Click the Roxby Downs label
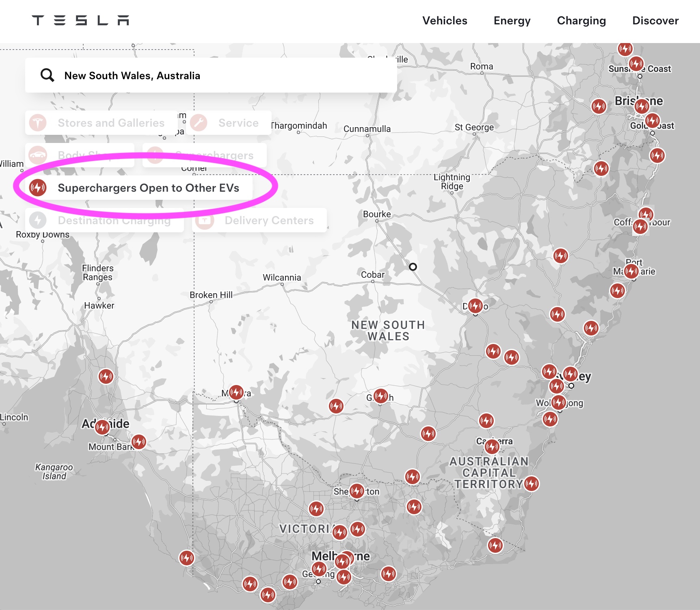The image size is (700, 610). 43,234
